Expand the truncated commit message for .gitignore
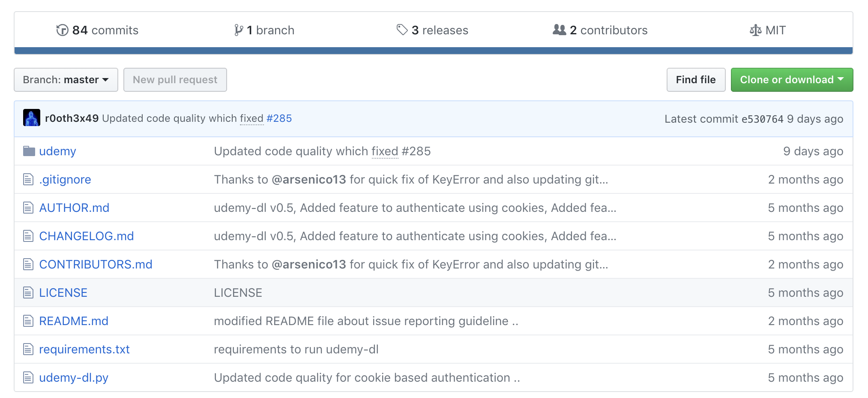Screen dimensions: 868x398 [603, 179]
